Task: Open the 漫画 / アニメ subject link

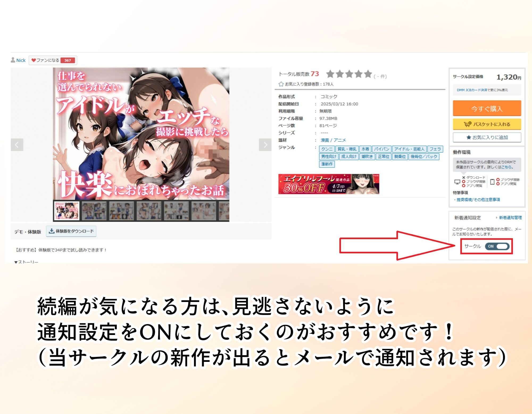Action: 333,140
